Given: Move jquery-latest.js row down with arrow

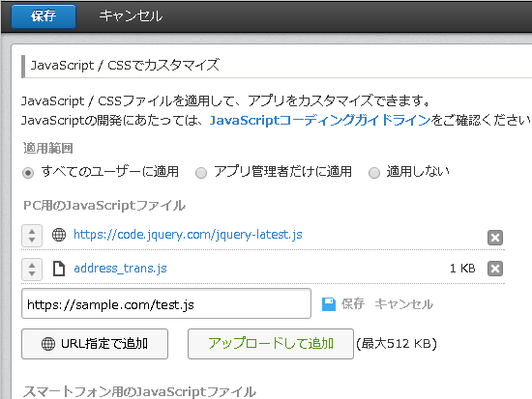Looking at the screenshot, I should (x=32, y=240).
